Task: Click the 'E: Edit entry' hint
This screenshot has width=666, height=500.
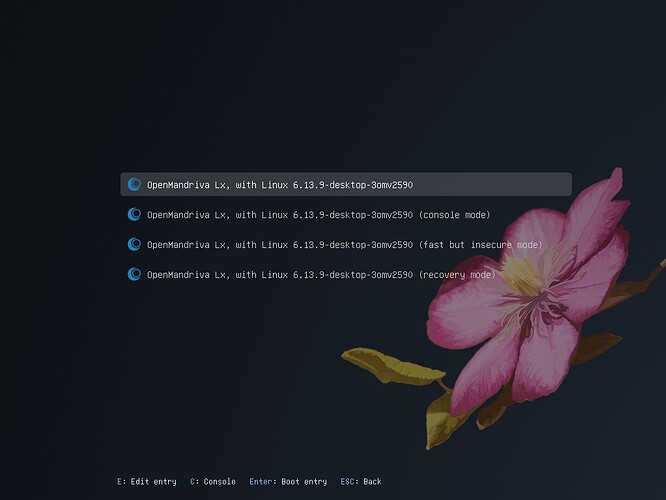Action: 147,482
